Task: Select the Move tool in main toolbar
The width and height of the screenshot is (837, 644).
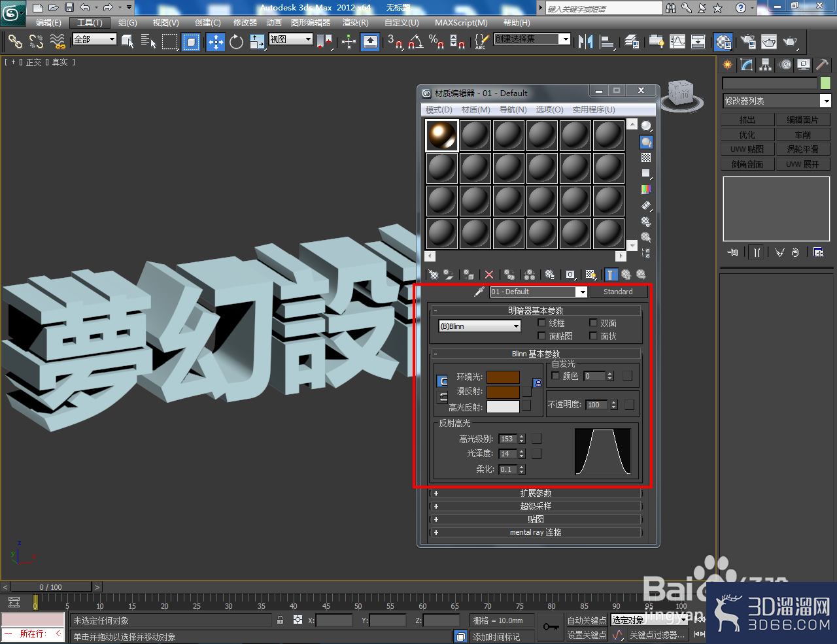Action: click(x=216, y=42)
